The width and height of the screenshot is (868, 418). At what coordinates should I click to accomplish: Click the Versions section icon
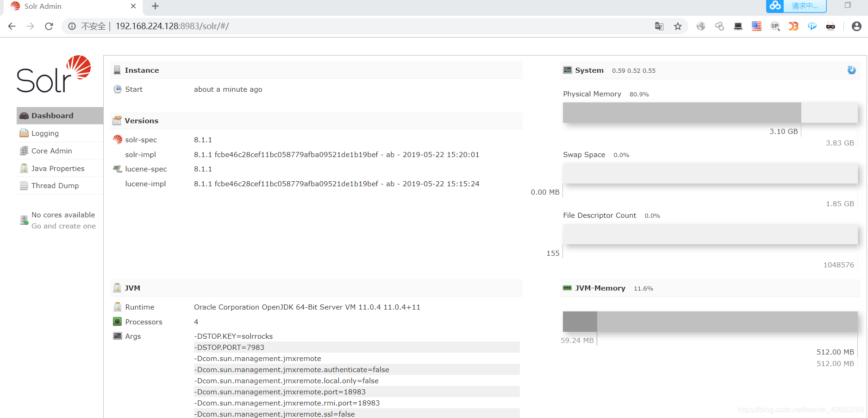117,120
